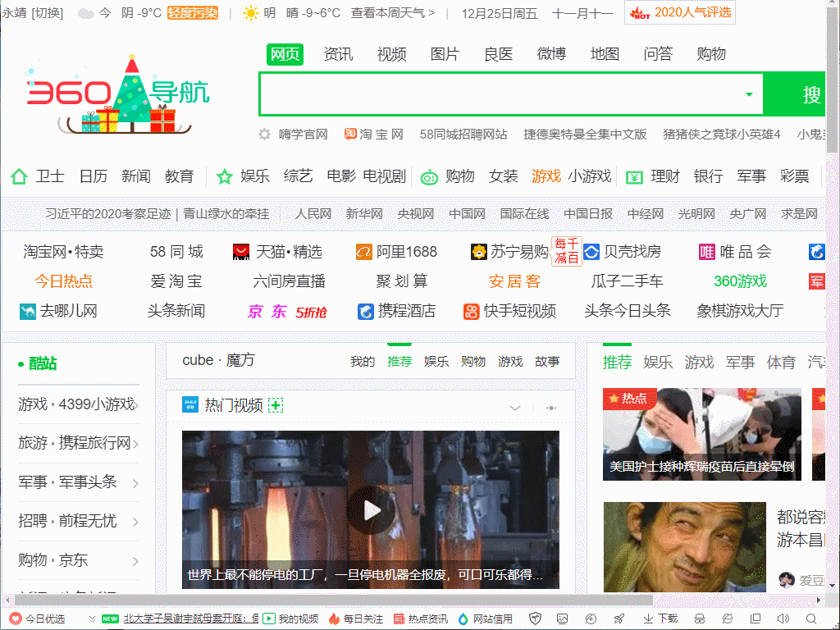Open the security shield icon in status bar
Screen dimensions: 840x630
click(535, 619)
